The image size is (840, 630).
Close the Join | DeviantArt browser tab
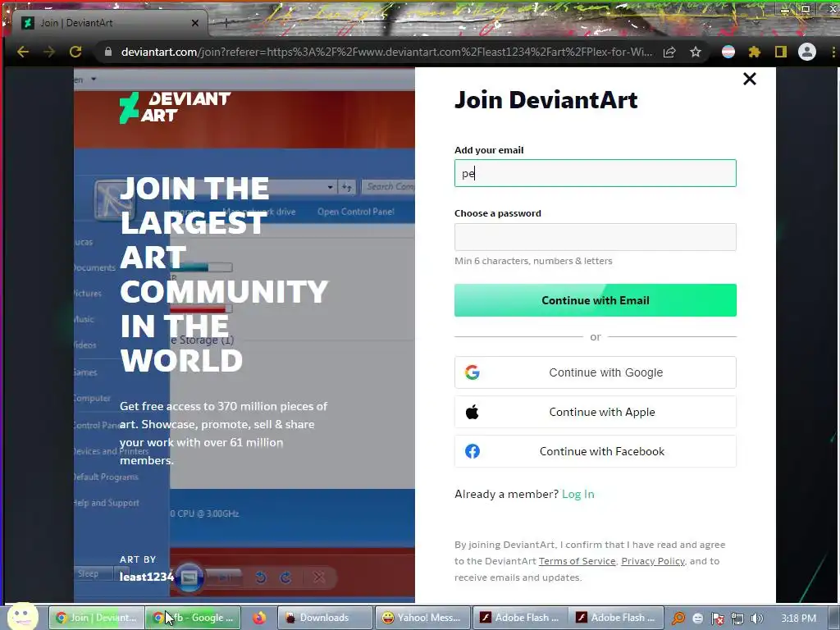[195, 23]
